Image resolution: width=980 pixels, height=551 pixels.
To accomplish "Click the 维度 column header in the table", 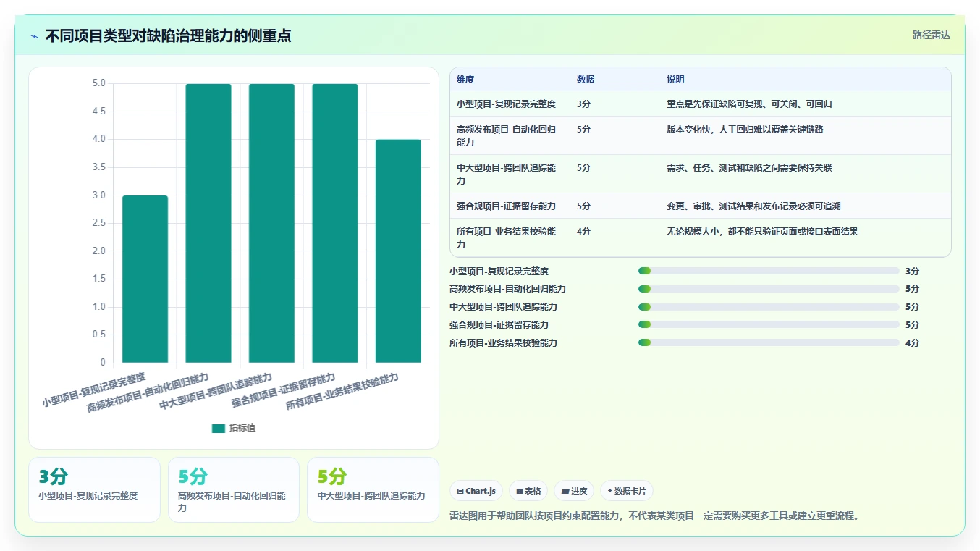I will tap(465, 80).
